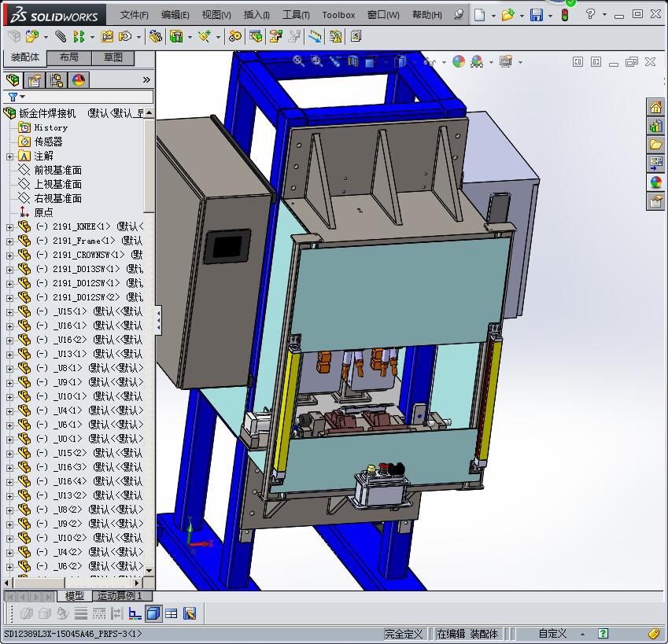Click the save-with-pencil icon in the bottom toolbar
The height and width of the screenshot is (644, 668).
[190, 613]
